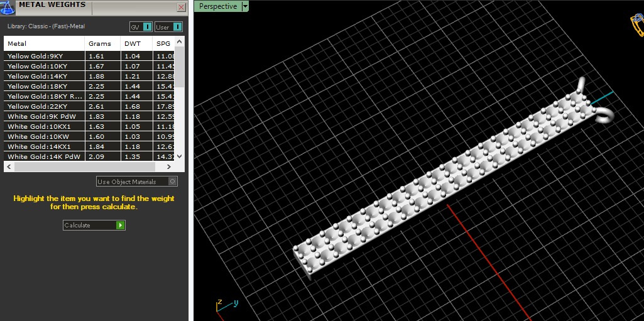Image resolution: width=644 pixels, height=321 pixels.
Task: Click the 2.09 grams value for 14K PdW
Action: pos(97,156)
